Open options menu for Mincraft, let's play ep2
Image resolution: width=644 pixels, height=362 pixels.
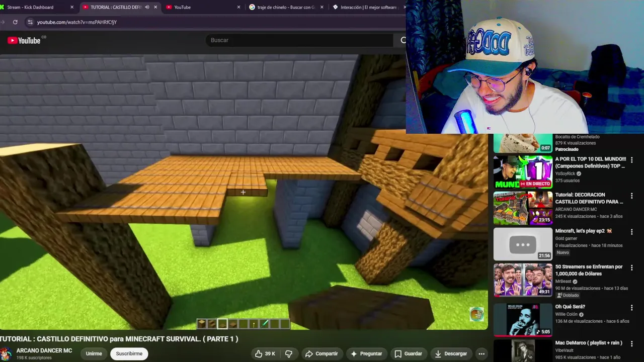pyautogui.click(x=631, y=232)
